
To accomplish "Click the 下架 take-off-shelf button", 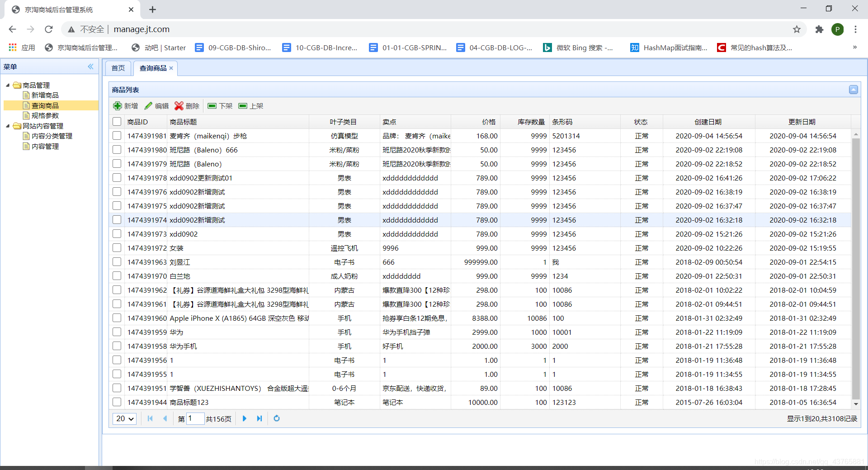I will [220, 106].
